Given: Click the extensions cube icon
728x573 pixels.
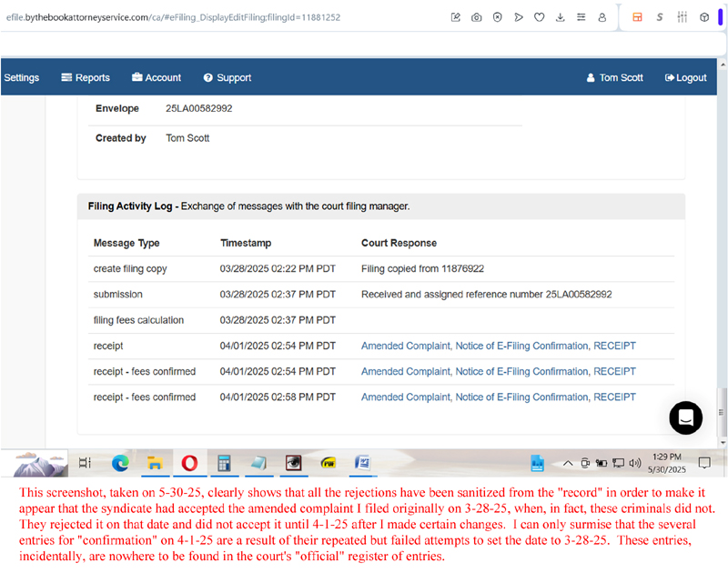Looking at the screenshot, I should [704, 17].
